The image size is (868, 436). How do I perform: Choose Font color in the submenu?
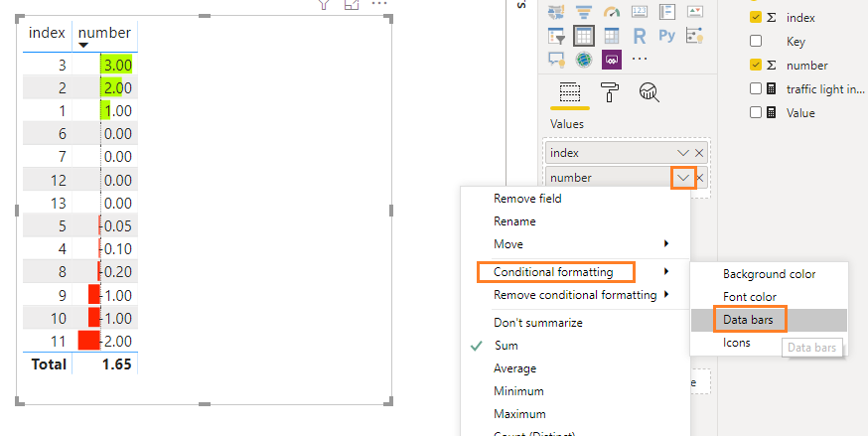pos(750,297)
